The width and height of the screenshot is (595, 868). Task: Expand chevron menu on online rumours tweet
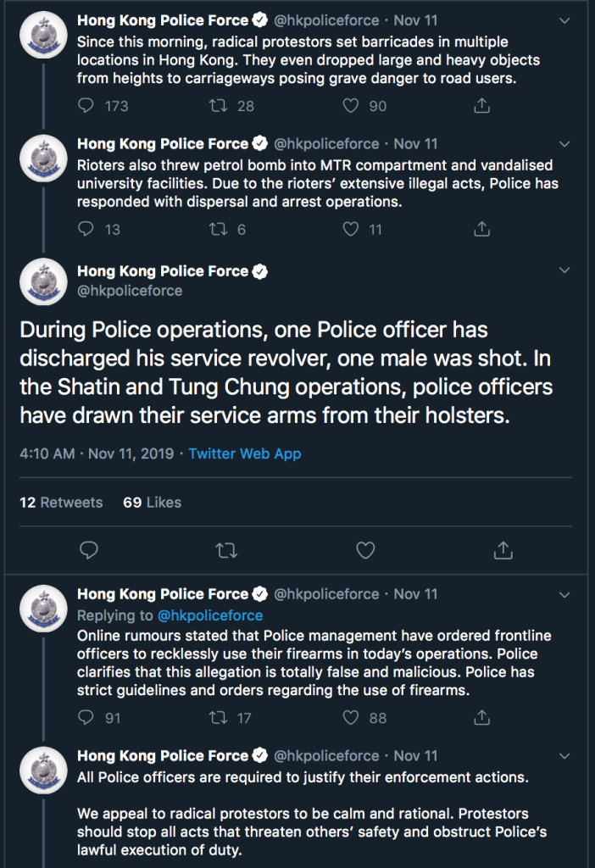point(564,595)
